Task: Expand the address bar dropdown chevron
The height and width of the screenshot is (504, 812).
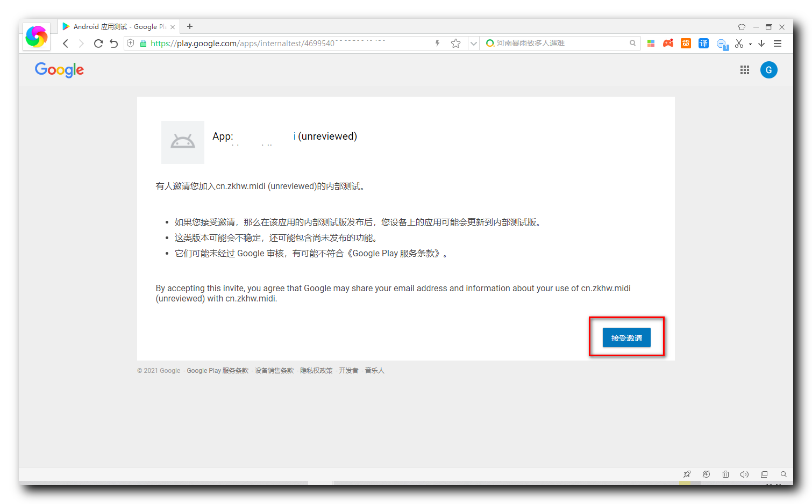Action: (474, 44)
